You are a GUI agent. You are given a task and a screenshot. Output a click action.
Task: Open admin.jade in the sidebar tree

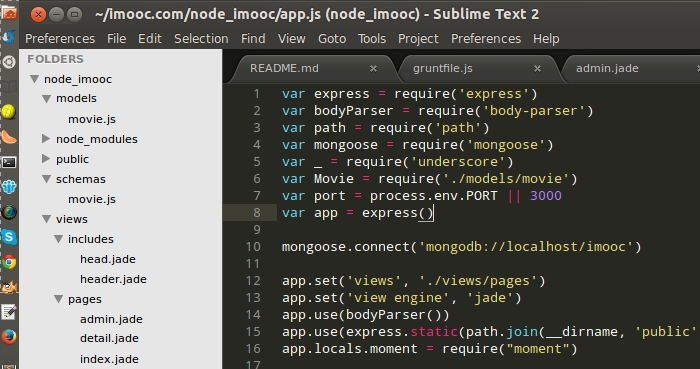[x=111, y=319]
